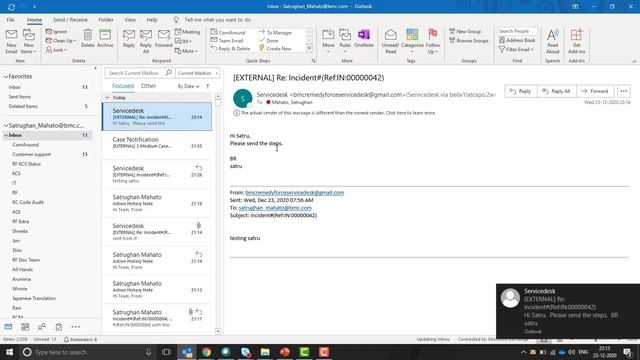
Task: Switch to the Other inbox tab
Action: 148,86
